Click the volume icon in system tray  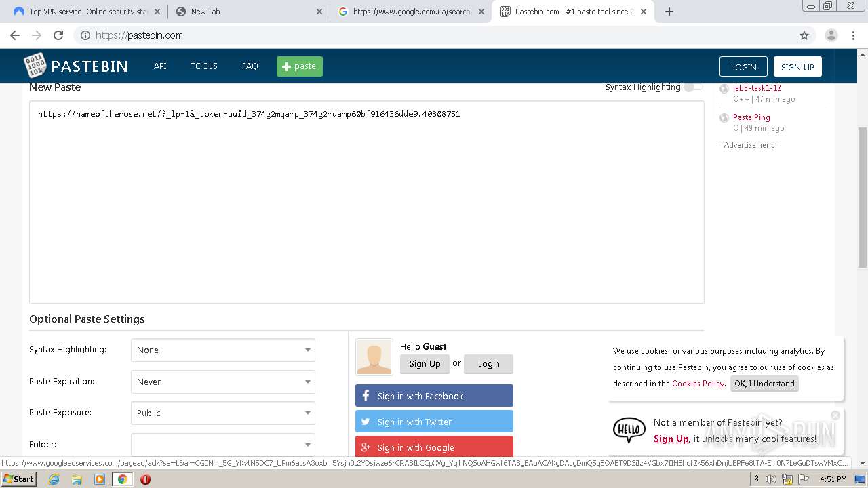tap(771, 479)
